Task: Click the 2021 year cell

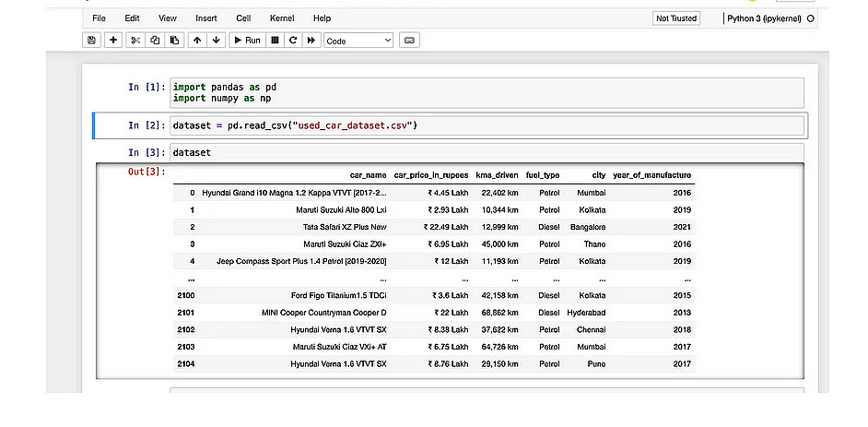Action: (682, 227)
